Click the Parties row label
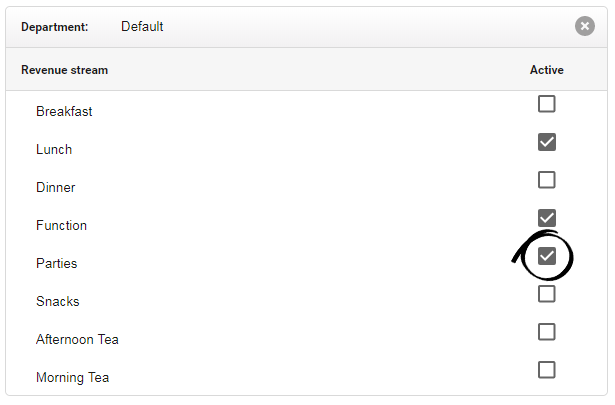 56,263
